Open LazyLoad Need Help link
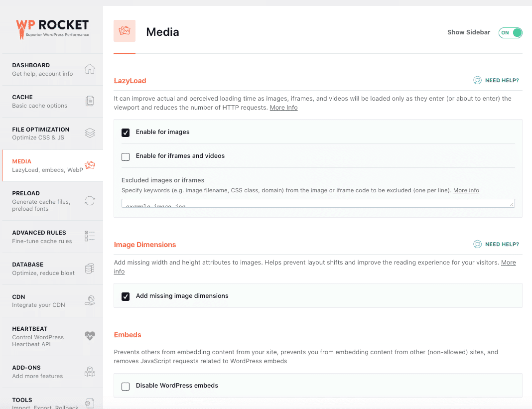 click(x=502, y=80)
